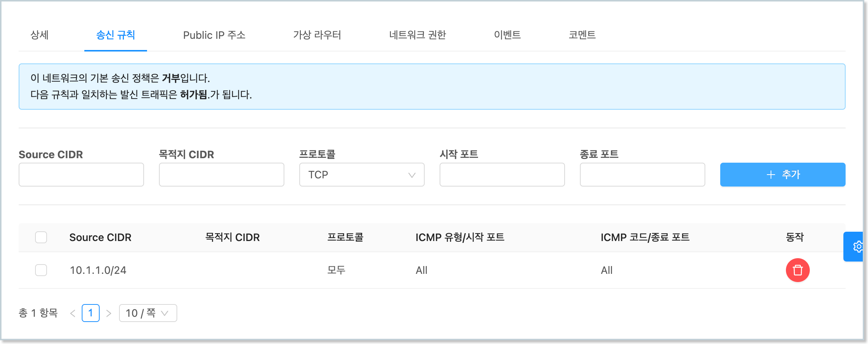868x344 pixels.
Task: Focus the Source CIDR input field
Action: [81, 175]
